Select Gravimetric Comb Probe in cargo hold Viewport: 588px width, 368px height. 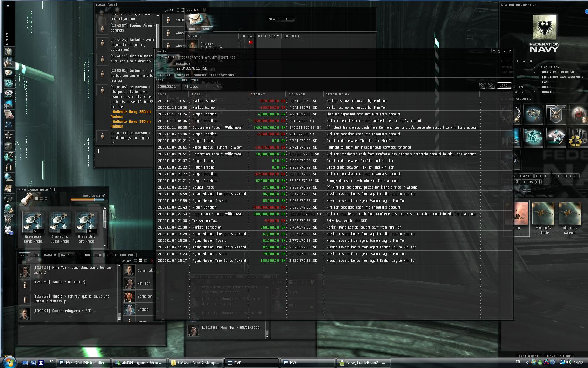point(33,227)
